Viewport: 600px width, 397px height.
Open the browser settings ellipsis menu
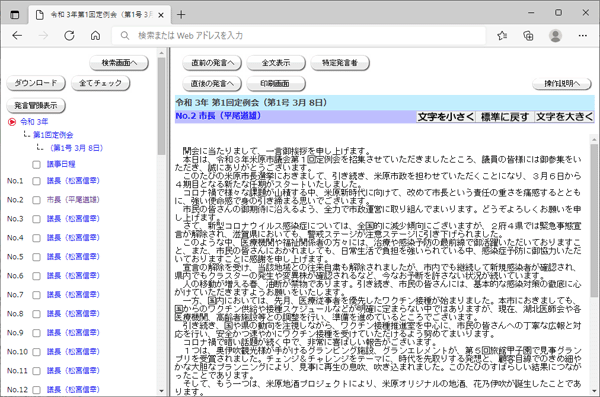[x=582, y=36]
